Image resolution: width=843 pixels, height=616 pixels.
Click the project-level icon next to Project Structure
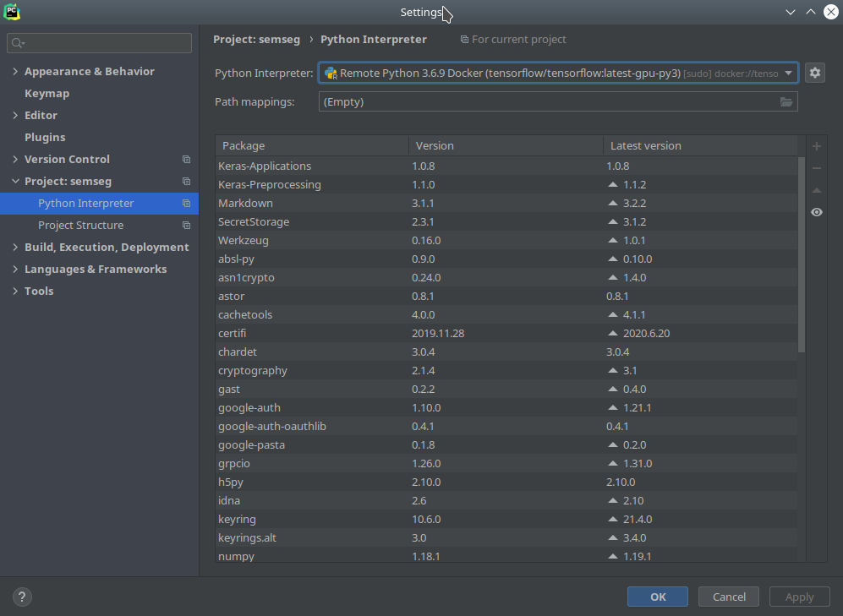pos(186,226)
